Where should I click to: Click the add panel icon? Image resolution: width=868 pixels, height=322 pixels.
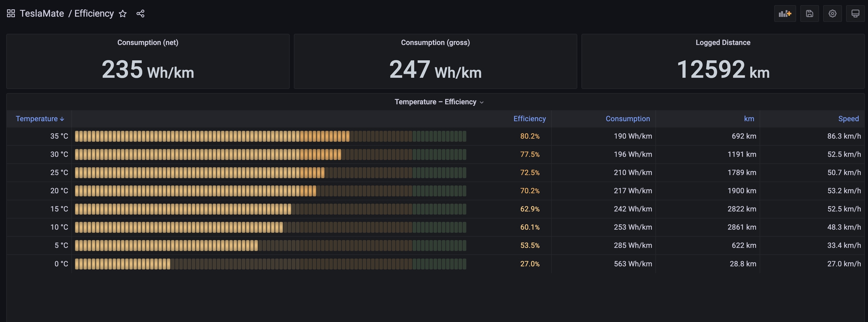[x=785, y=14]
